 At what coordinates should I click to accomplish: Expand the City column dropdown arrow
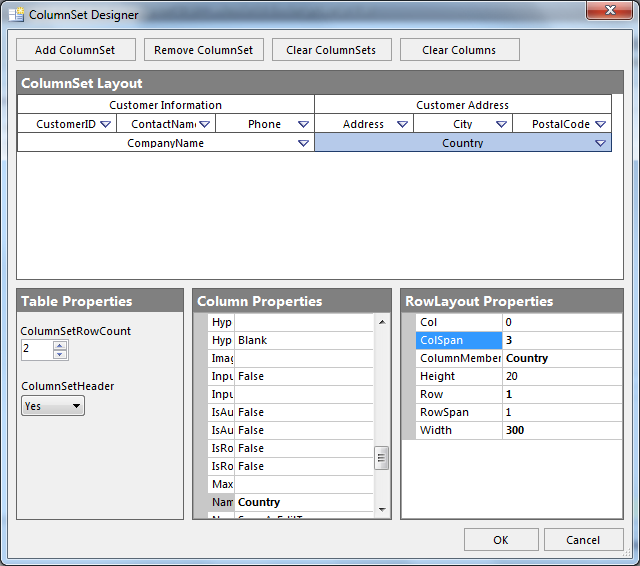pyautogui.click(x=501, y=125)
